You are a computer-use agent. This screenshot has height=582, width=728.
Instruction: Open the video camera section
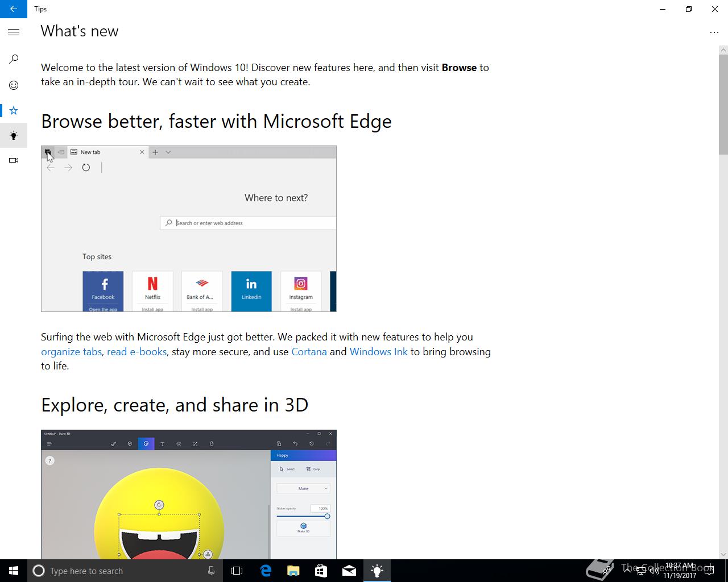(14, 160)
